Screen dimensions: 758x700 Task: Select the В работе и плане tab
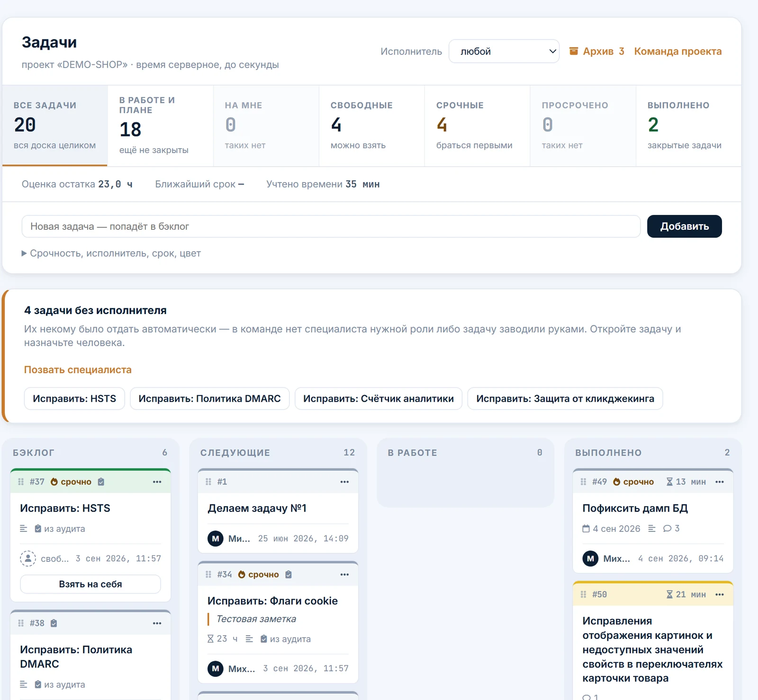pos(161,126)
